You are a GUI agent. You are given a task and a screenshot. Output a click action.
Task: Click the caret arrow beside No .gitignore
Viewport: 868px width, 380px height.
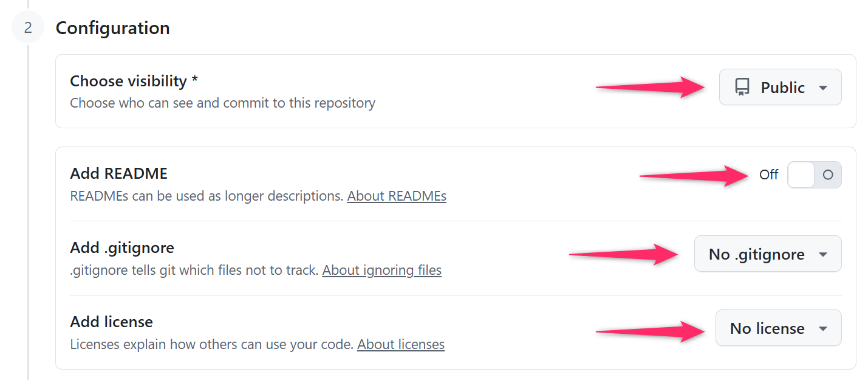(x=823, y=254)
